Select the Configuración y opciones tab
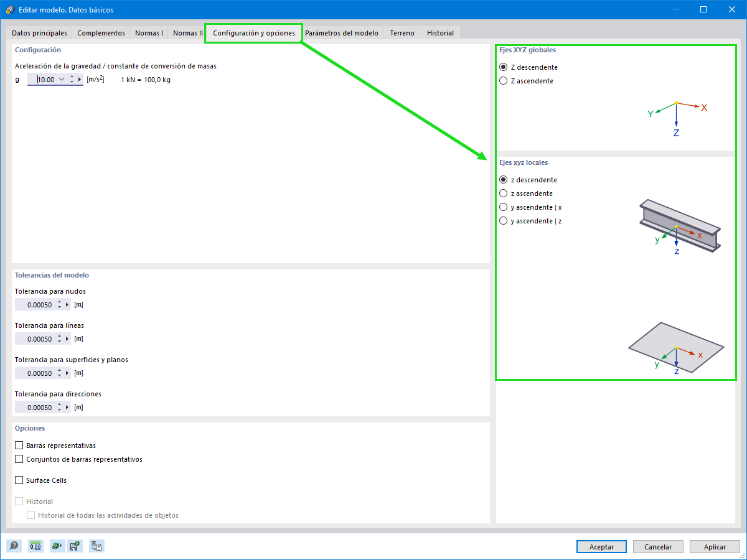The width and height of the screenshot is (747, 560). [x=254, y=33]
